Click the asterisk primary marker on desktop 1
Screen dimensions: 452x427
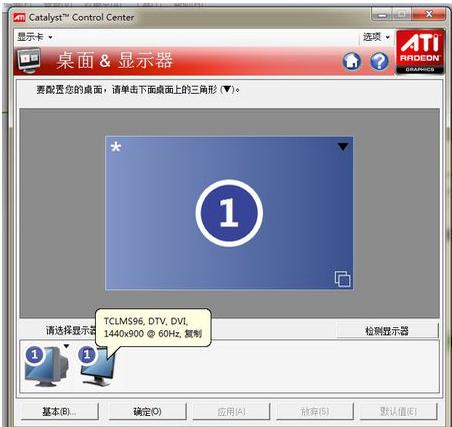click(x=116, y=147)
